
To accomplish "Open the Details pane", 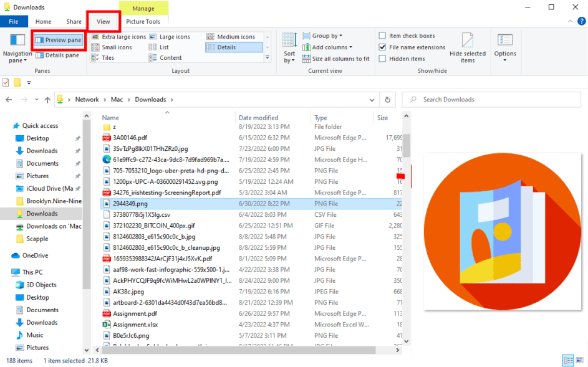I will pyautogui.click(x=57, y=55).
